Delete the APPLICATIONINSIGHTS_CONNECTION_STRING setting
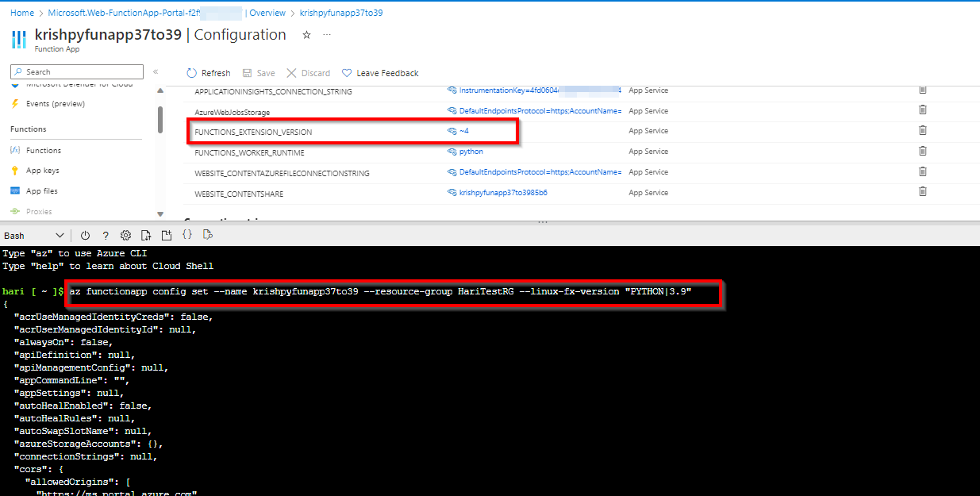 (923, 90)
